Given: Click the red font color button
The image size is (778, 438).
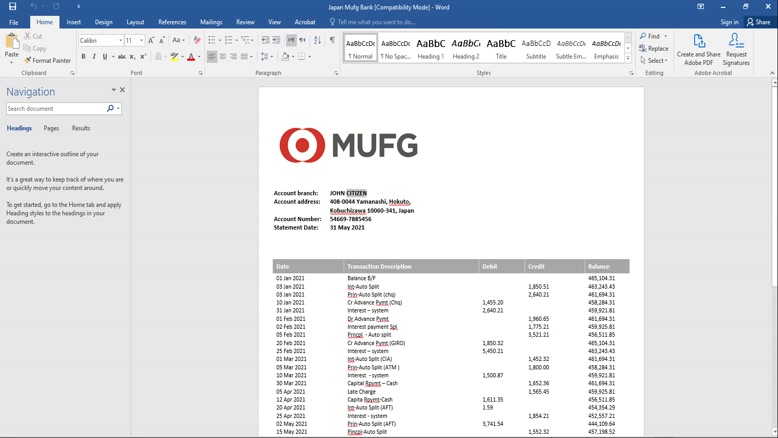Looking at the screenshot, I should pyautogui.click(x=191, y=57).
